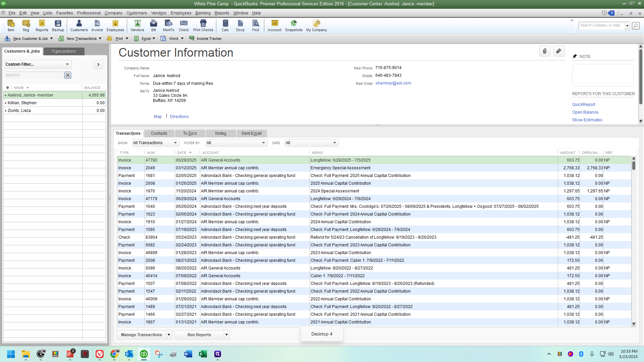This screenshot has width=644, height=362.
Task: Click the Find toolbar icon
Action: coord(256,25)
